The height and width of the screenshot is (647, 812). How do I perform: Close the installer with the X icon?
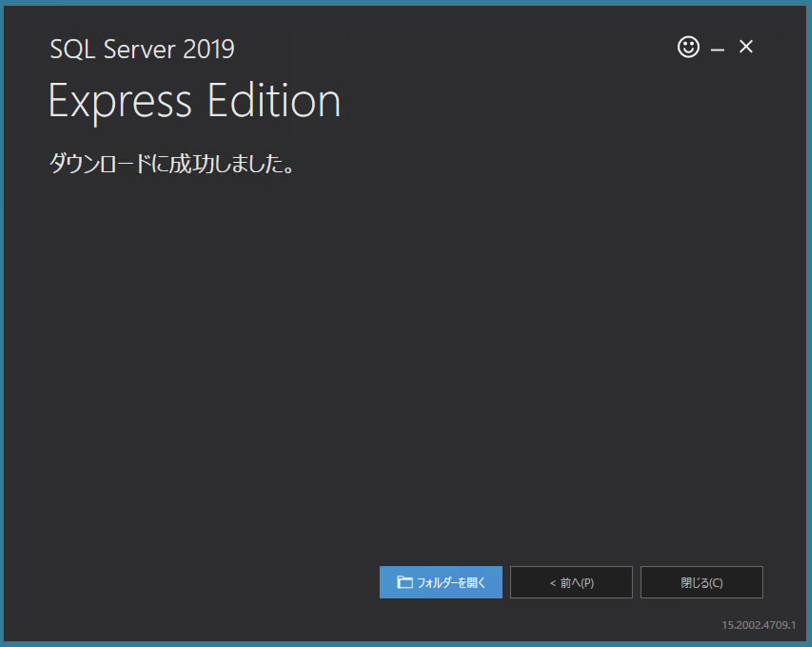[746, 47]
